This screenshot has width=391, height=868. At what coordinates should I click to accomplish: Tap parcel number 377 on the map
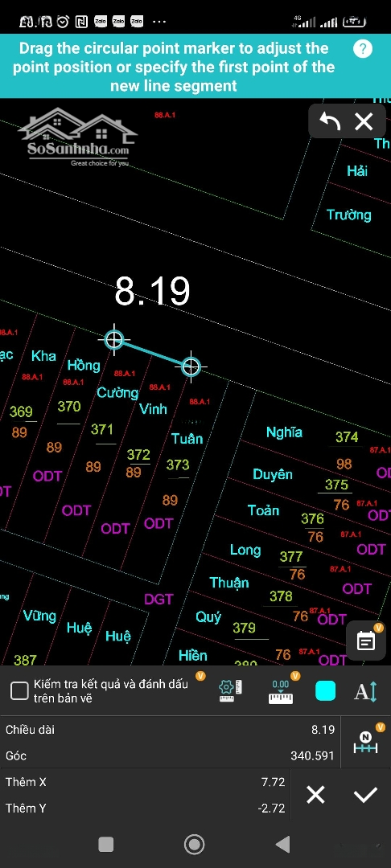291,556
